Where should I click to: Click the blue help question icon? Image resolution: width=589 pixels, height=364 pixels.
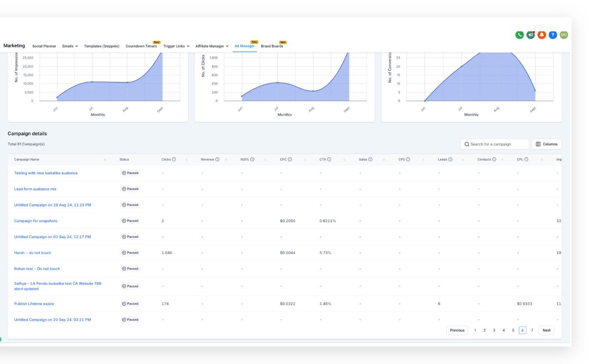coord(553,35)
